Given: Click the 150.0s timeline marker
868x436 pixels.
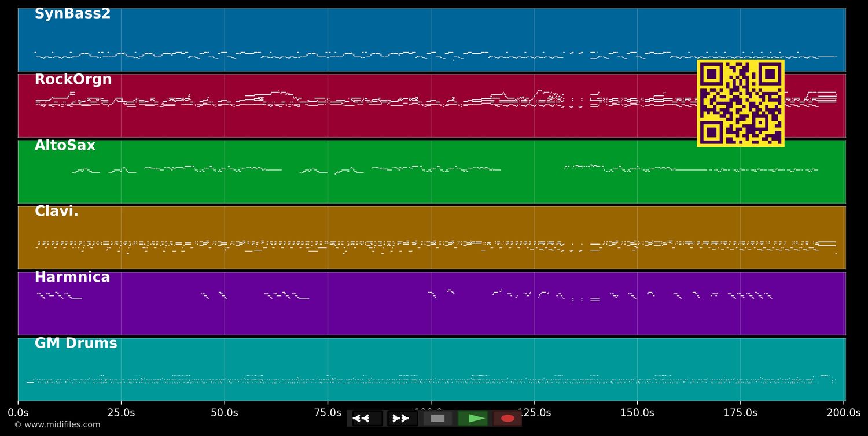Looking at the screenshot, I should (637, 413).
